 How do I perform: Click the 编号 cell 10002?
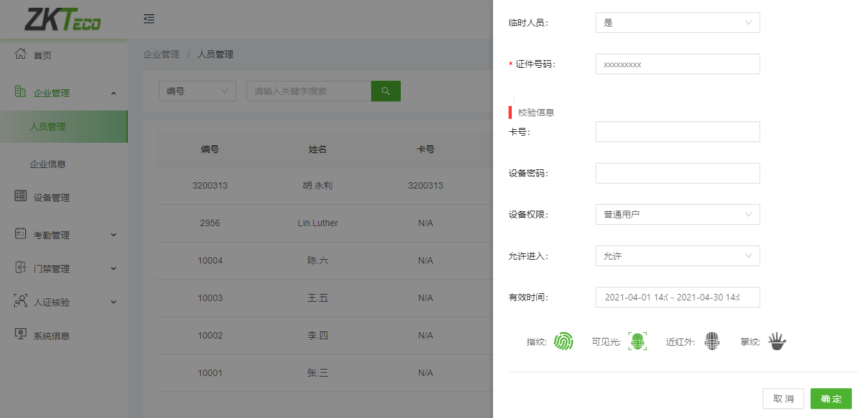coord(210,335)
